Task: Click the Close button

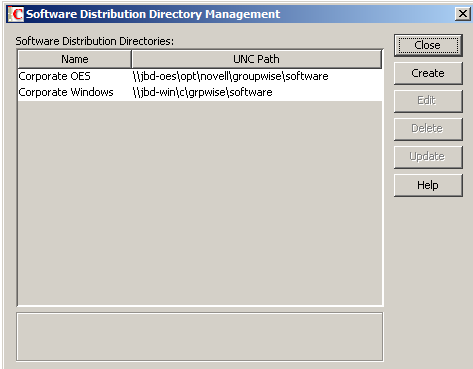Action: (428, 45)
